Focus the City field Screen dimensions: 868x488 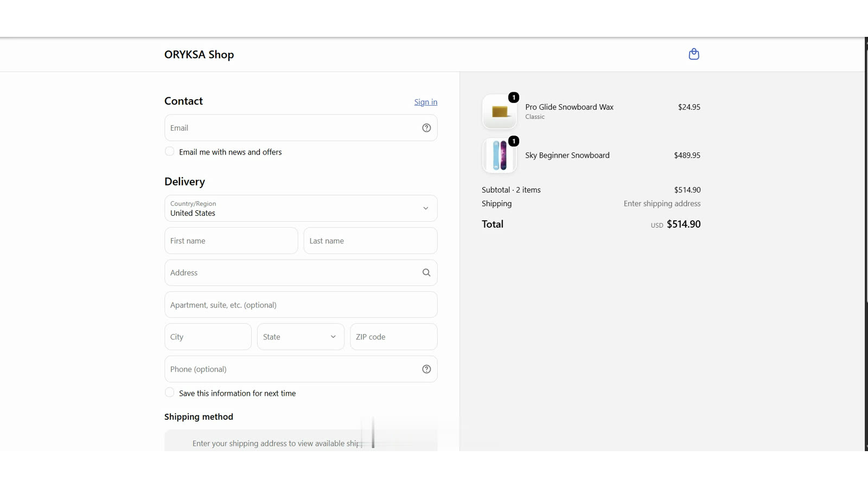[x=208, y=337]
